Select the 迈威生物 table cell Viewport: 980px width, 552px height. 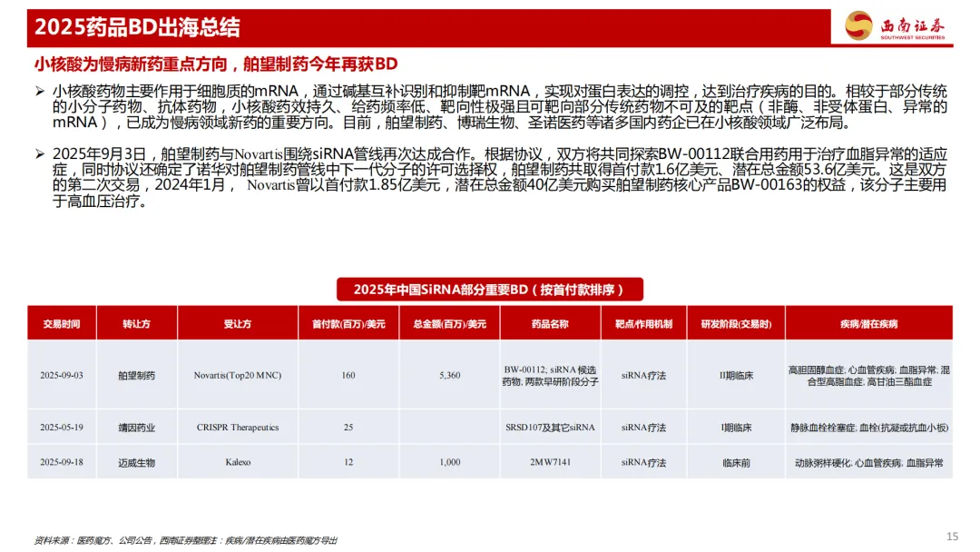pyautogui.click(x=136, y=462)
